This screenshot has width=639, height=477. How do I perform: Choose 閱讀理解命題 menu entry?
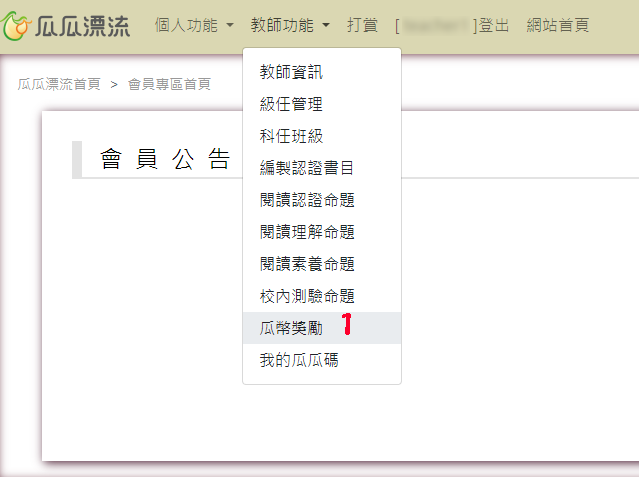[x=322, y=232]
